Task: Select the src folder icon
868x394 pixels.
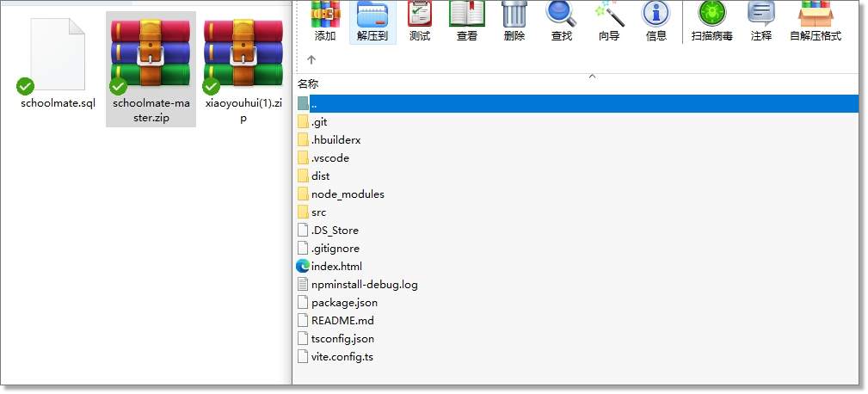Action: point(303,212)
